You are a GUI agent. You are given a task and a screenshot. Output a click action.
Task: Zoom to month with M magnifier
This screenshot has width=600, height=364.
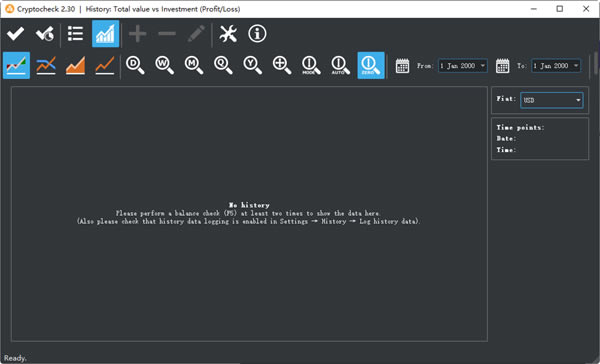pos(194,65)
